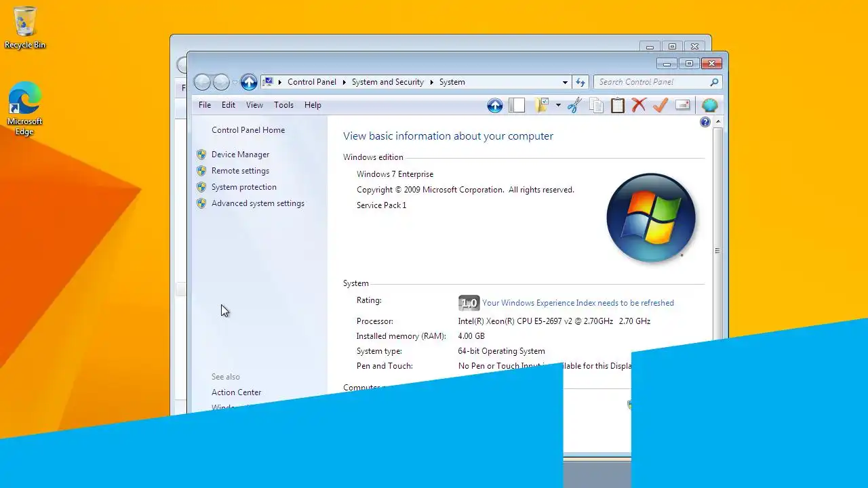Image resolution: width=868 pixels, height=488 pixels.
Task: Click the 1.0 rating badge
Action: 469,303
